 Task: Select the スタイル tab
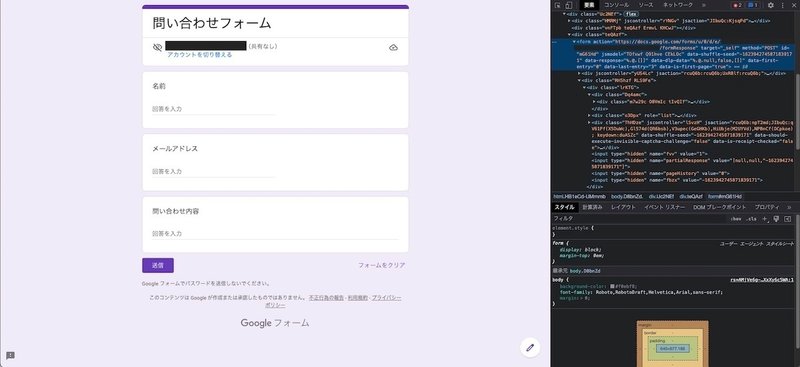[x=564, y=207]
